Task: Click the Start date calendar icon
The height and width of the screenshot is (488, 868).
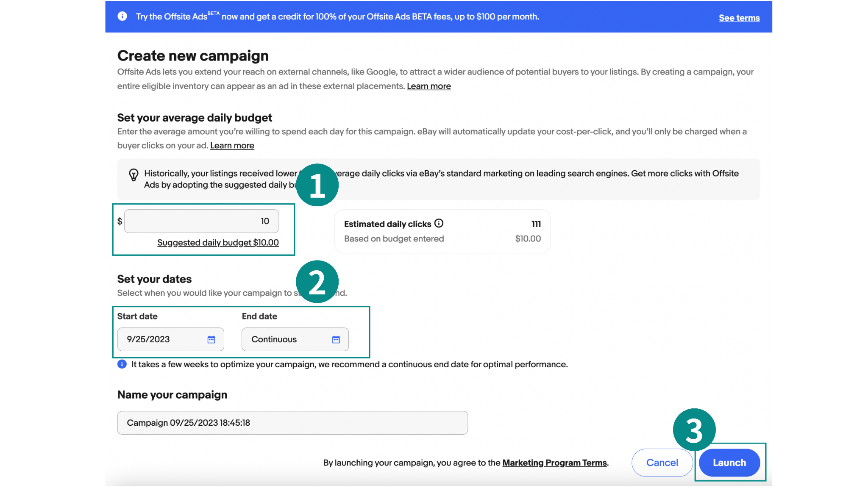Action: click(x=211, y=339)
